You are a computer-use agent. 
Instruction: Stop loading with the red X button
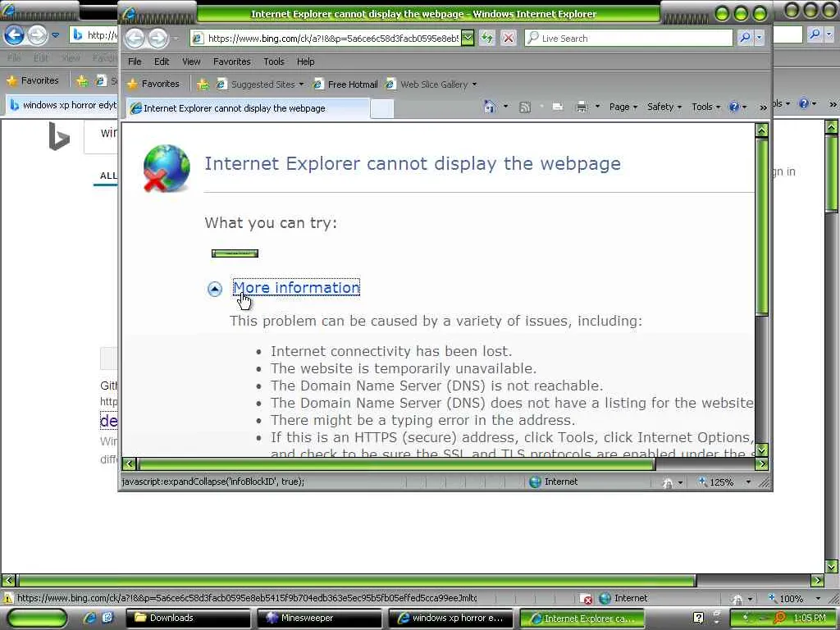pos(509,38)
